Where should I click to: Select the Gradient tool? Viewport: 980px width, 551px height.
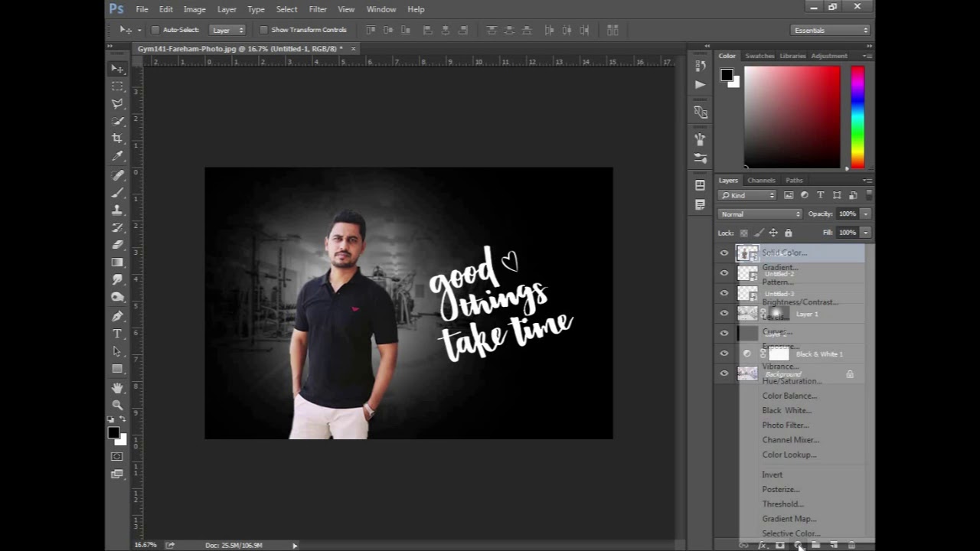point(117,262)
